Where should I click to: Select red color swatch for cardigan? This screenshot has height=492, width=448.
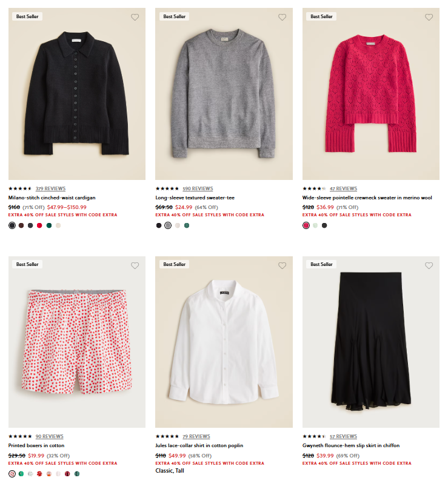click(39, 225)
